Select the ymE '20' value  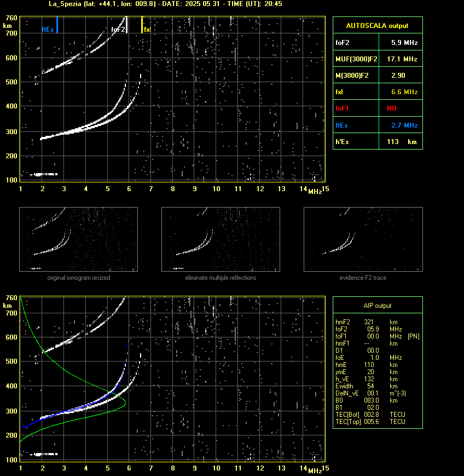(370, 372)
